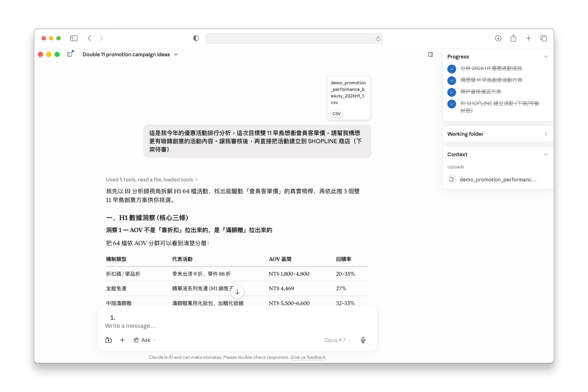The width and height of the screenshot is (588, 392).
Task: Select the AOV 區間 column header
Action: [280, 259]
